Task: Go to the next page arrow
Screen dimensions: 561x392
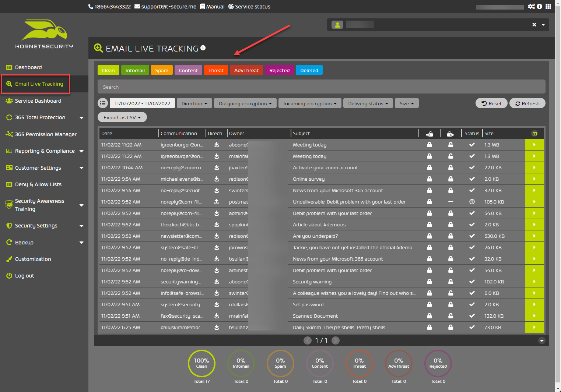Action: 336,340
